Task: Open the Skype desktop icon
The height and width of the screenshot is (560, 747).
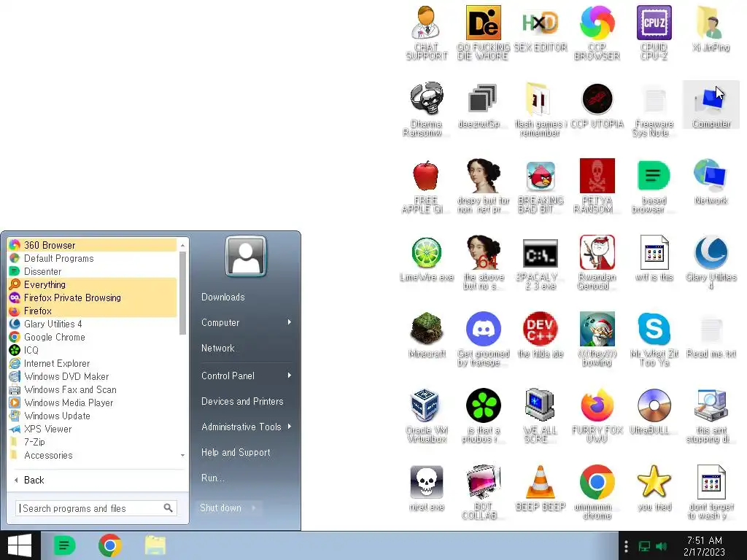Action: (654, 340)
